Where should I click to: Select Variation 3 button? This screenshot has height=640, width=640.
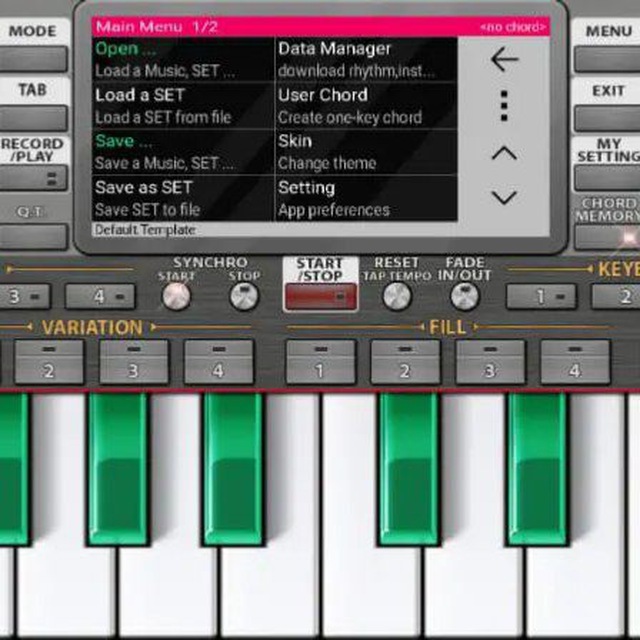[134, 362]
